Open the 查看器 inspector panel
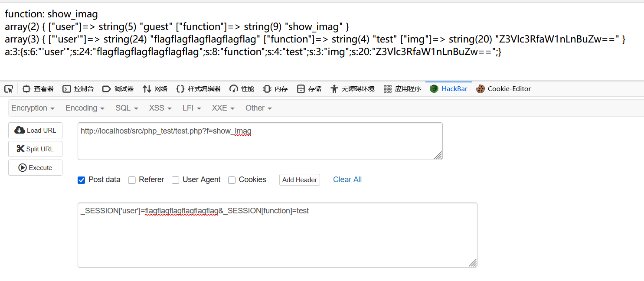 [x=38, y=88]
